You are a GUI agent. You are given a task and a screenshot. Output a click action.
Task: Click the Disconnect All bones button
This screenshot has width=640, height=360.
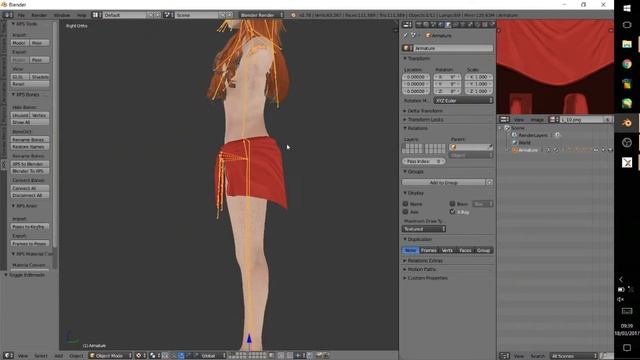pyautogui.click(x=30, y=195)
